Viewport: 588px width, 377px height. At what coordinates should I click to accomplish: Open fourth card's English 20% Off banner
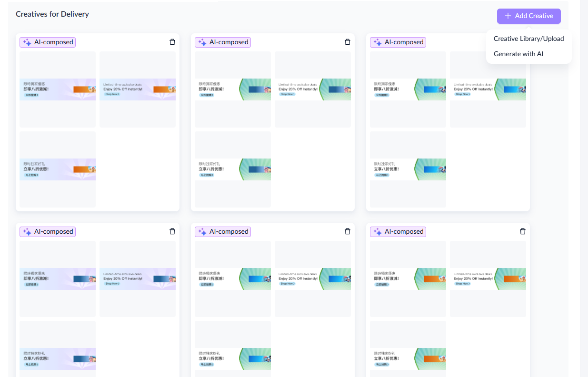coord(138,279)
